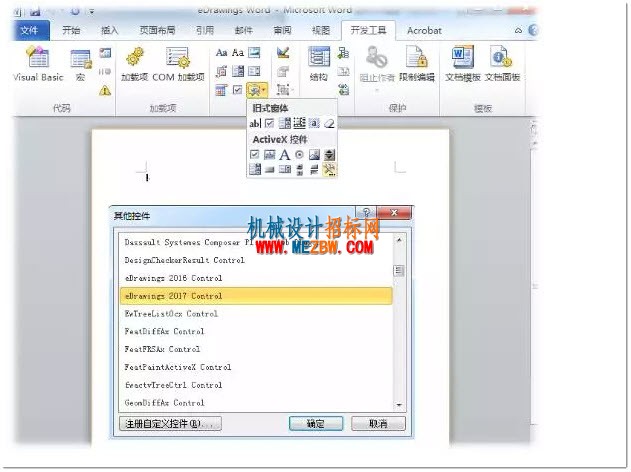Open the 加载项 gear add-ins button
The height and width of the screenshot is (472, 631).
(x=135, y=64)
